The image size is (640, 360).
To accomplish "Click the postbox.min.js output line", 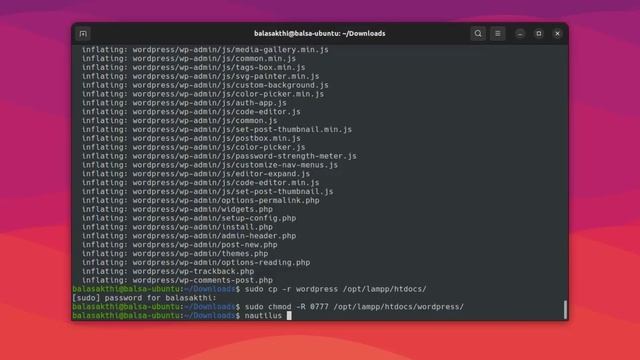I will point(191,138).
